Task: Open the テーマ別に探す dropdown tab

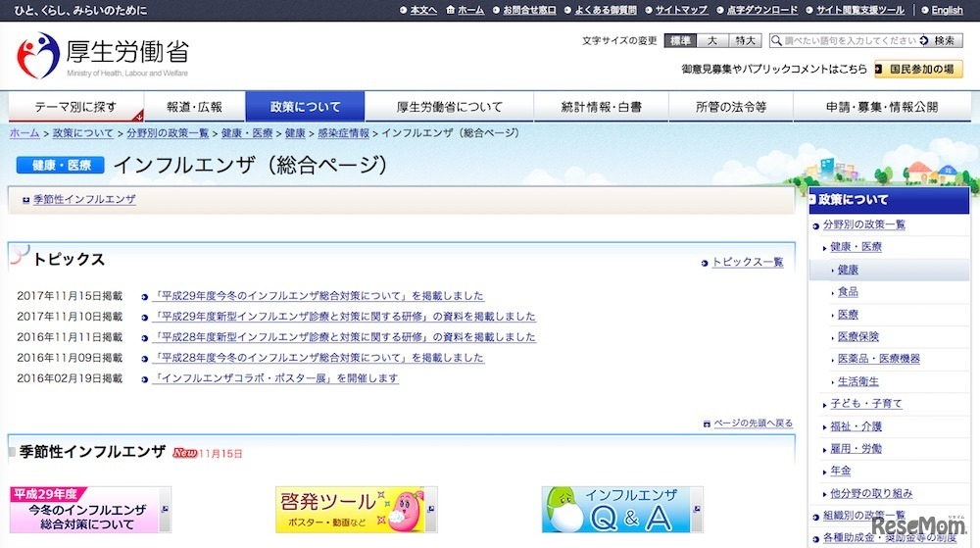Action: pos(75,107)
